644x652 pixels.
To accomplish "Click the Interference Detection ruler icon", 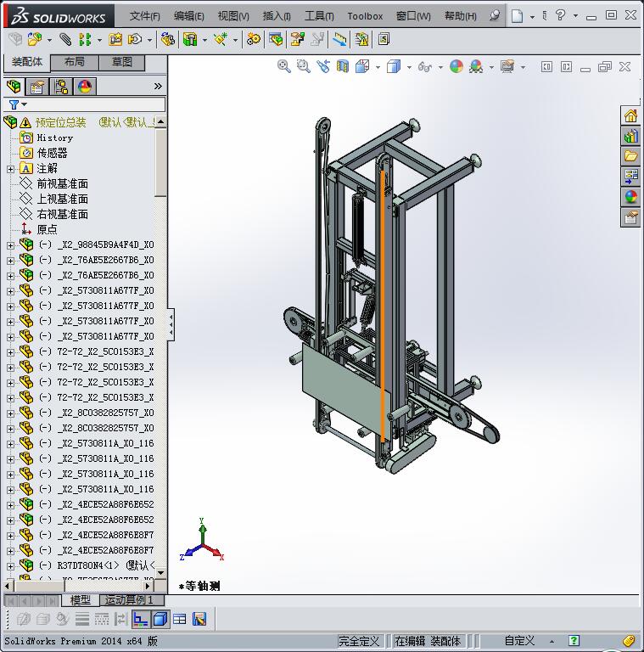I will [x=339, y=40].
